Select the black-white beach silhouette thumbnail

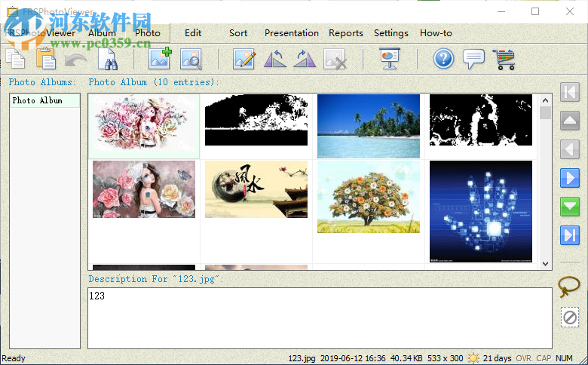(256, 120)
